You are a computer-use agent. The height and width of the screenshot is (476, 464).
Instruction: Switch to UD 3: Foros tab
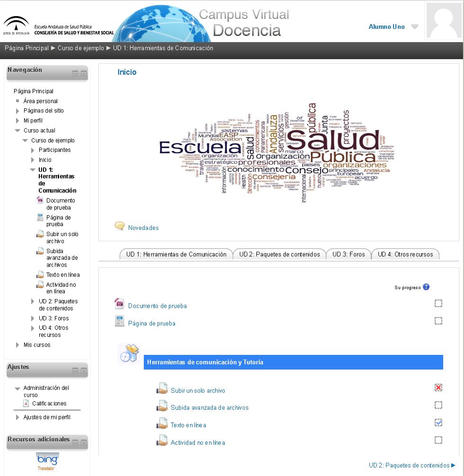tap(349, 254)
